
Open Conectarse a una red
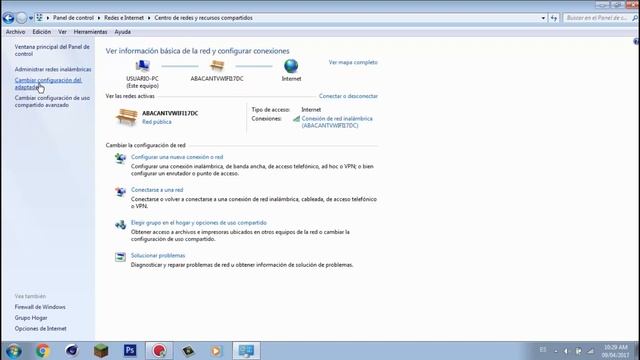click(x=157, y=190)
